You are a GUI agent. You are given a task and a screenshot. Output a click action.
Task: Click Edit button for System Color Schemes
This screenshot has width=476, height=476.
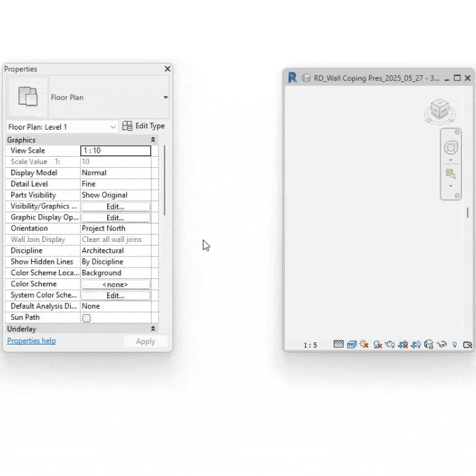115,296
